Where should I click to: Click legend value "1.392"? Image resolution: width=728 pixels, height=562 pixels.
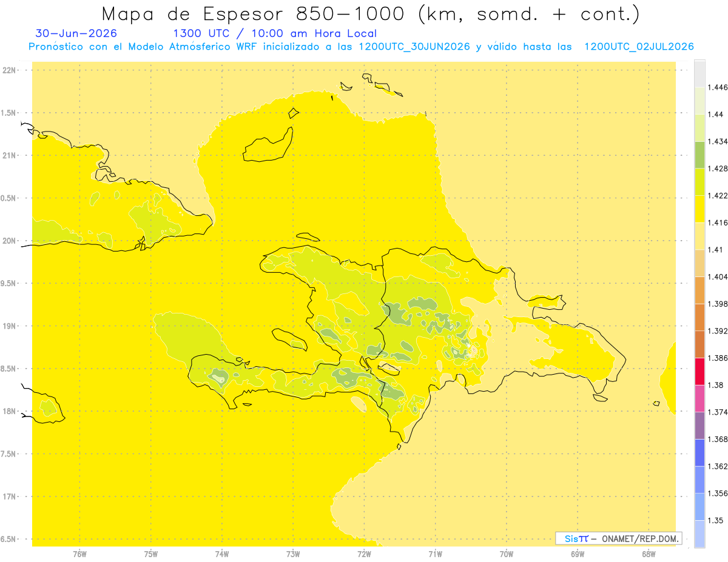pos(717,331)
